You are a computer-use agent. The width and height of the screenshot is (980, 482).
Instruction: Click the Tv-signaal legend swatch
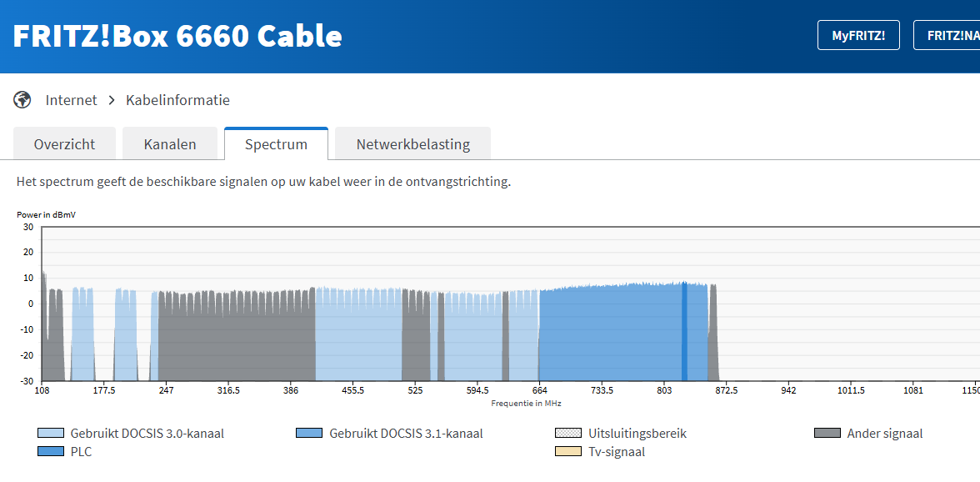tap(567, 452)
